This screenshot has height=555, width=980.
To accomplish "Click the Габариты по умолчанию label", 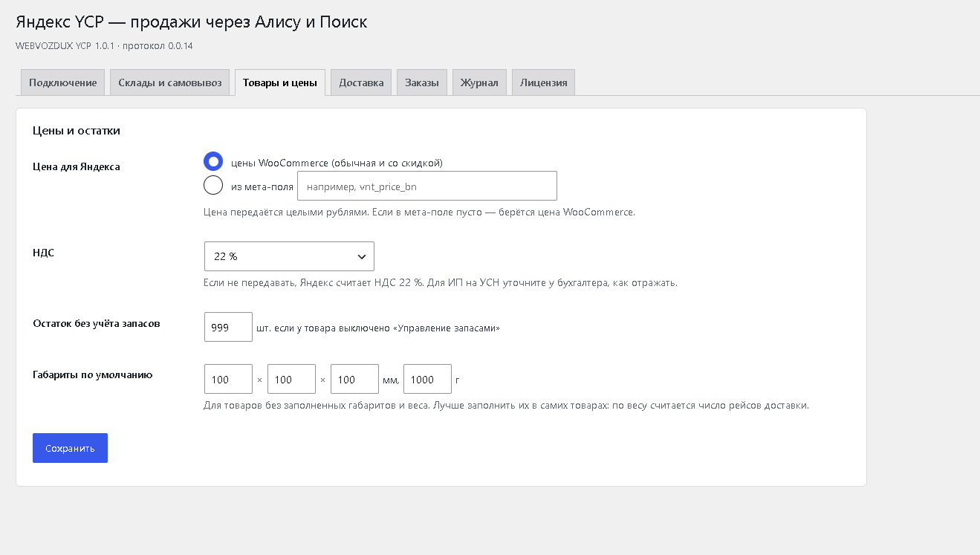I will click(x=93, y=374).
